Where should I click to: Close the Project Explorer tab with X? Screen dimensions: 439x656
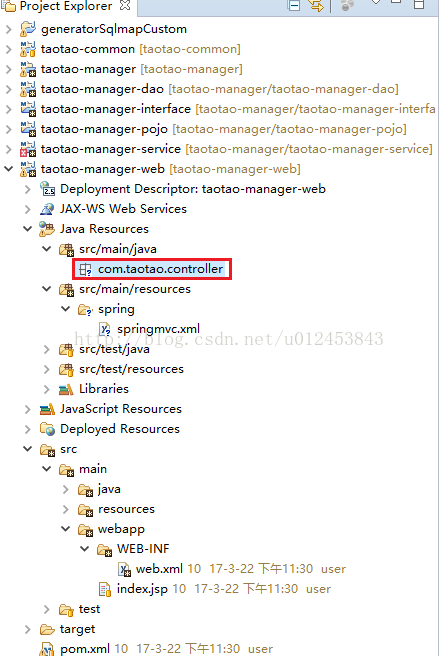tap(125, 5)
